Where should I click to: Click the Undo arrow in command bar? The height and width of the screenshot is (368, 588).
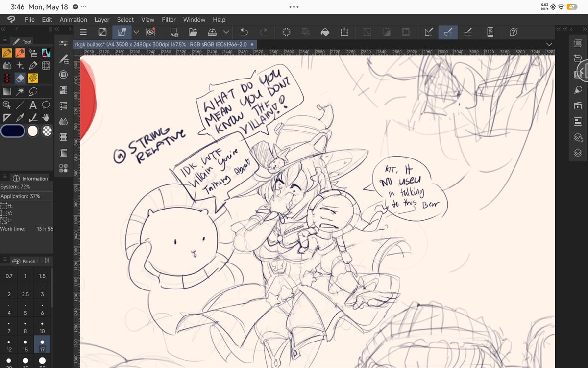244,32
